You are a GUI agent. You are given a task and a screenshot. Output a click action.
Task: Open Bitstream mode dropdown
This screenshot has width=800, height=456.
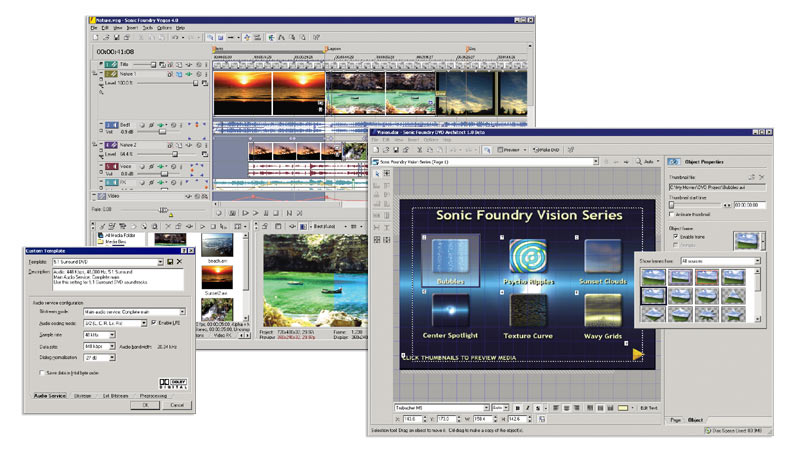(182, 312)
